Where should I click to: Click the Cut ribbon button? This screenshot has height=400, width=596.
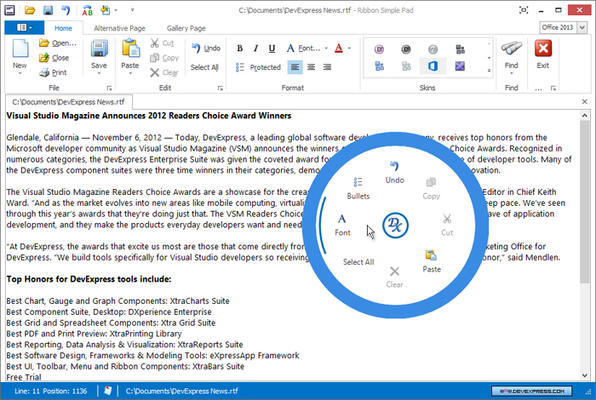click(x=162, y=43)
